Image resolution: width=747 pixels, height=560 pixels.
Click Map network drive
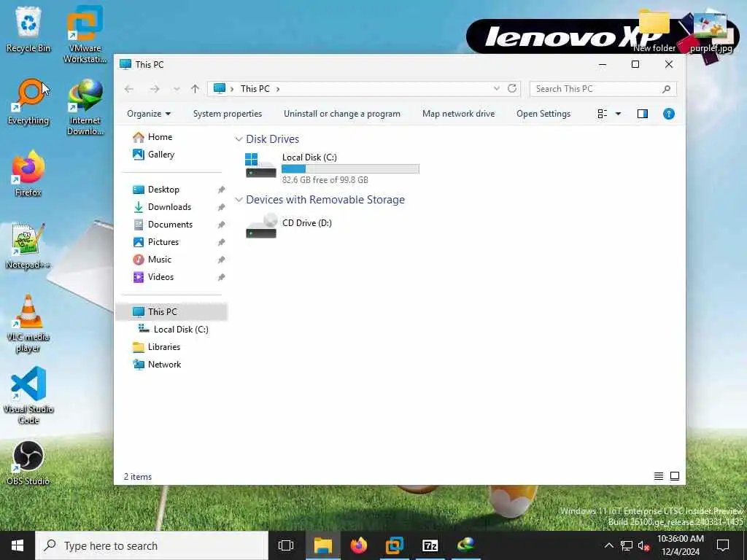pyautogui.click(x=458, y=114)
